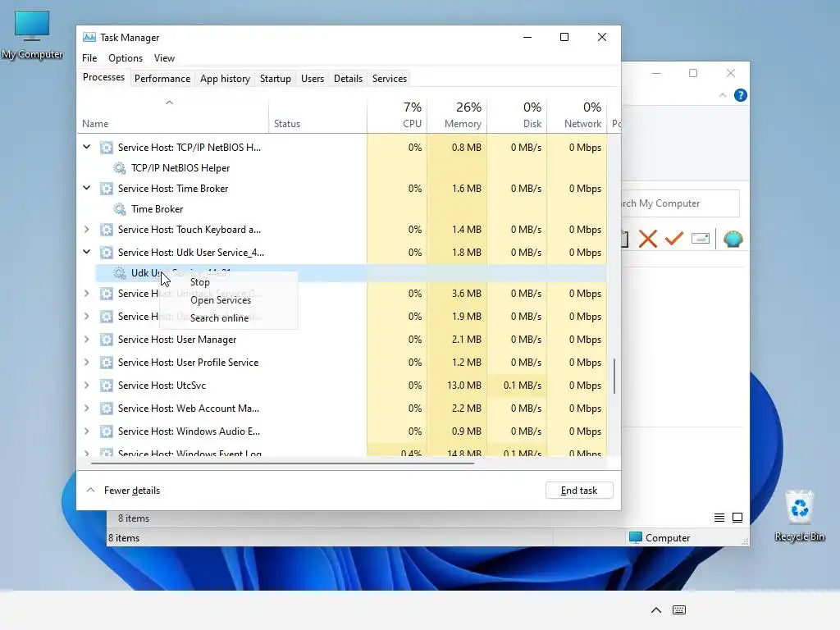Choose Open Services from context menu
The image size is (840, 630).
pos(229,300)
